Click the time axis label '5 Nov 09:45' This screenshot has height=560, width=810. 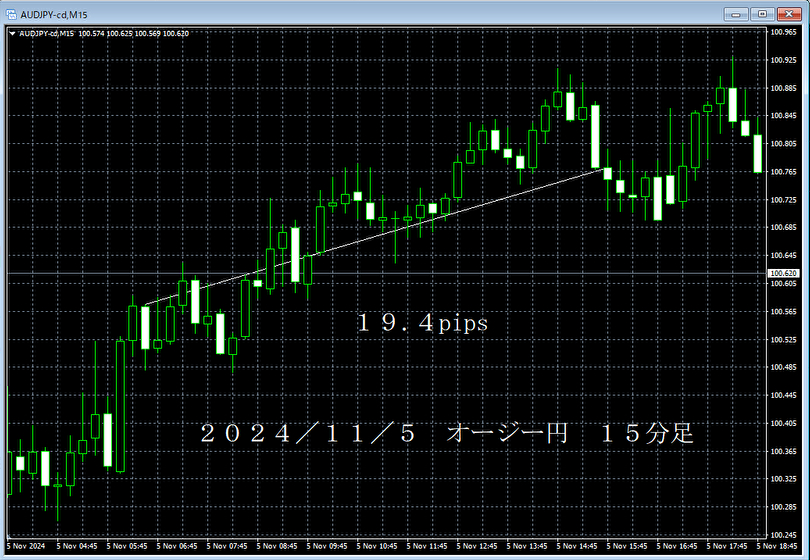(x=327, y=546)
